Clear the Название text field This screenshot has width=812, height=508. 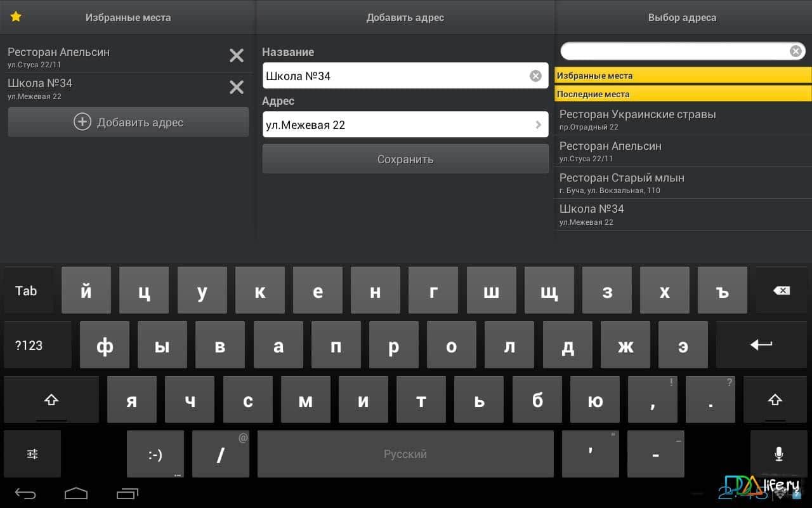click(535, 76)
